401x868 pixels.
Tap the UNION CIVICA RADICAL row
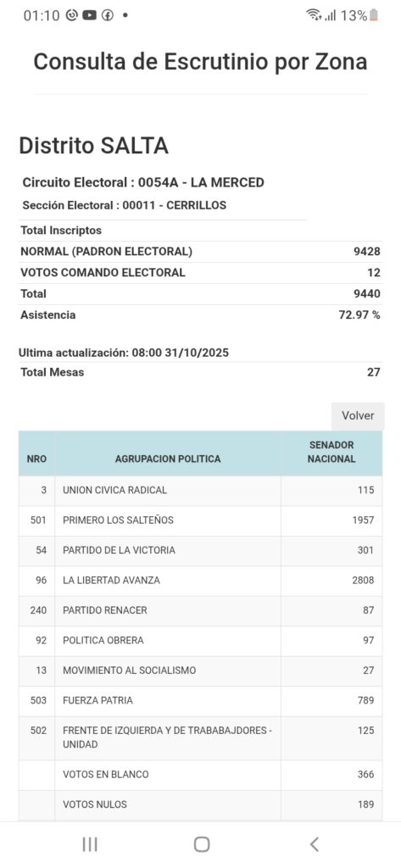200,490
